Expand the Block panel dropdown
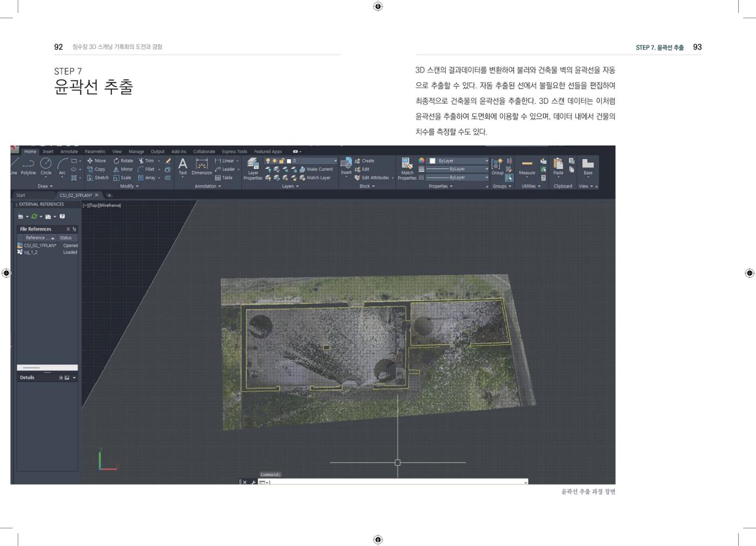Screen dimensions: 756x546 (367, 186)
